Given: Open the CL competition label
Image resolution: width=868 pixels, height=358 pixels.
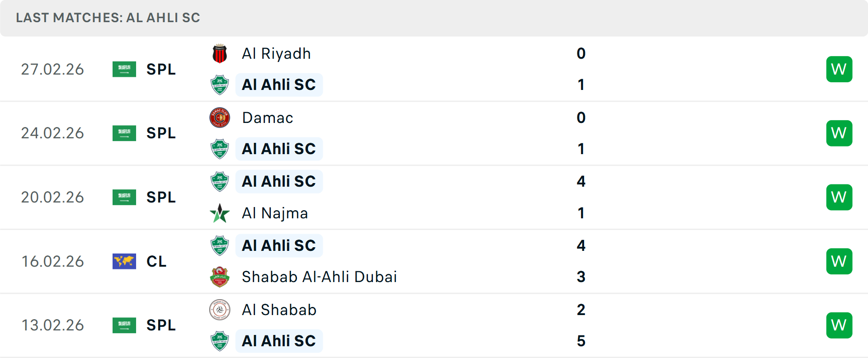Looking at the screenshot, I should 156,261.
